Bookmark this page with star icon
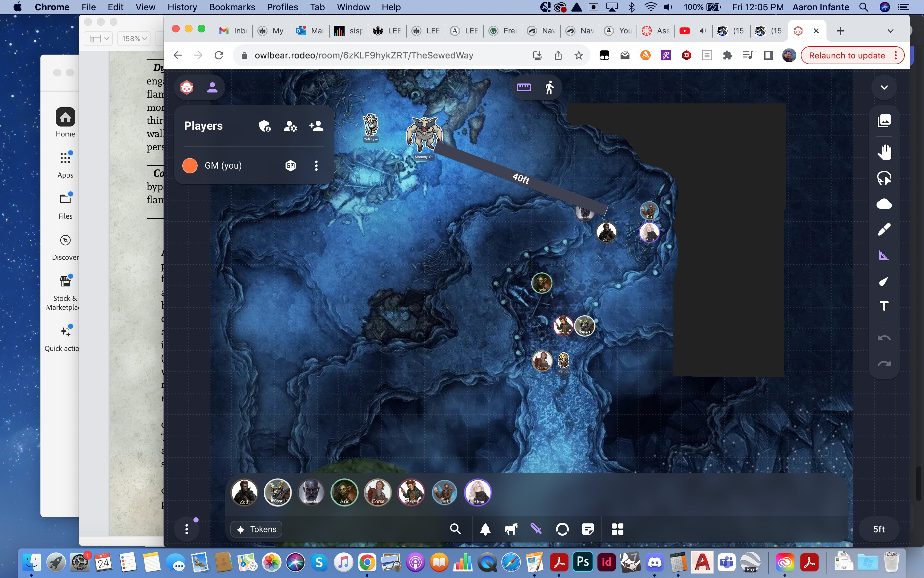 pyautogui.click(x=578, y=56)
